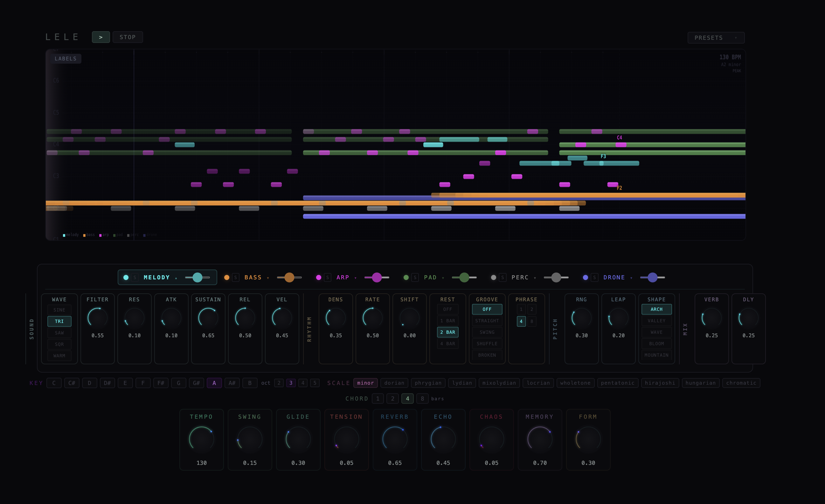
Task: Switch to the PERC track
Action: [x=520, y=277]
